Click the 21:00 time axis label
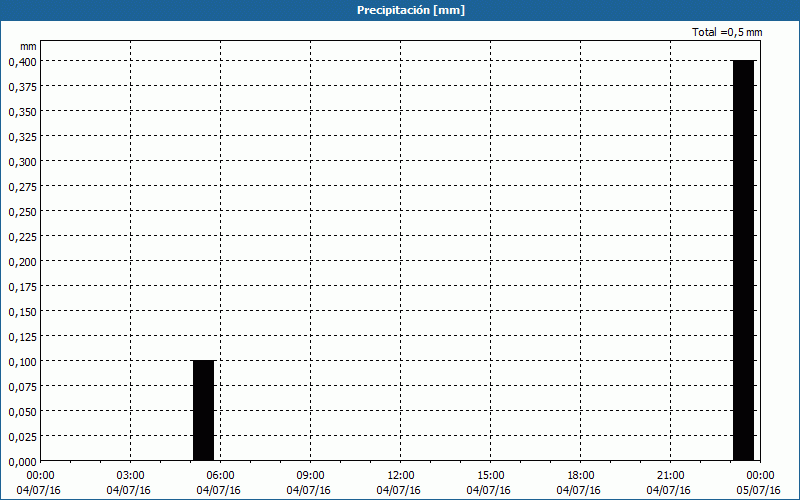Screen dimensions: 800x500 [x=670, y=476]
